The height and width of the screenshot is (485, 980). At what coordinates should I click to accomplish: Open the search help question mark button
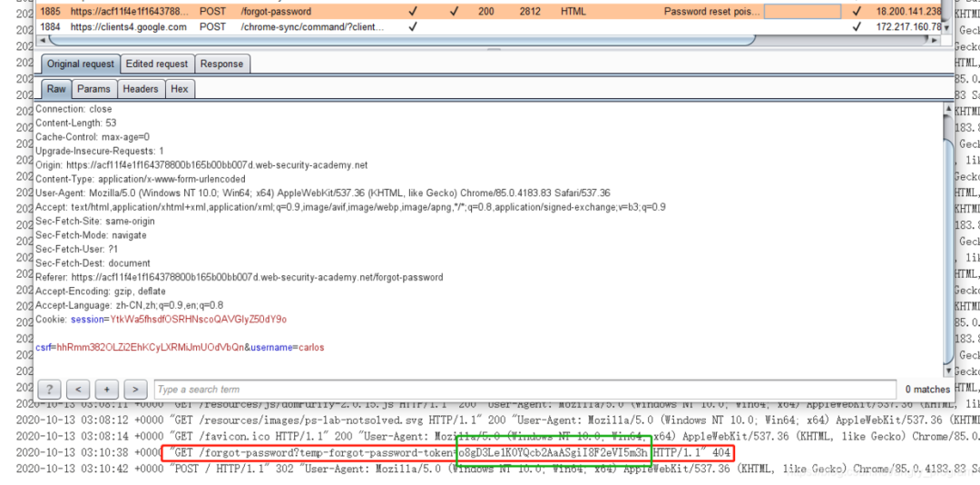coord(49,390)
